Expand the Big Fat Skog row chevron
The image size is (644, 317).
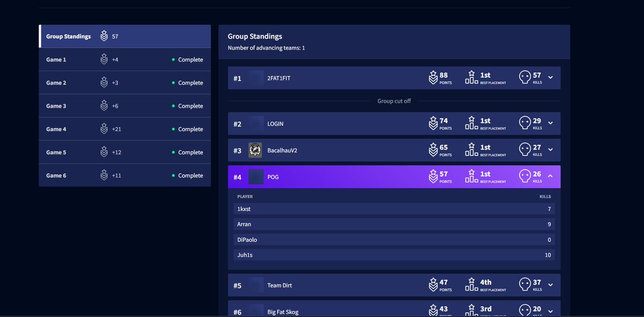550,312
